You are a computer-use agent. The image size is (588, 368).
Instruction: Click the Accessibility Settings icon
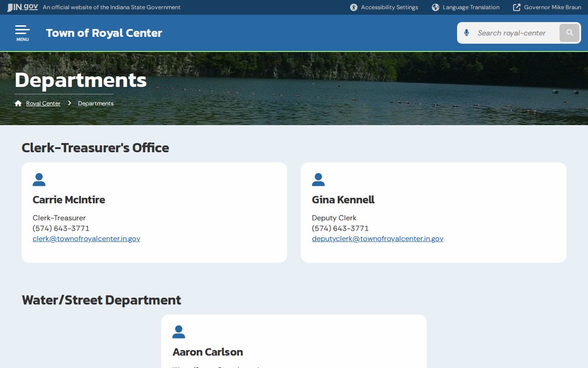pos(354,7)
